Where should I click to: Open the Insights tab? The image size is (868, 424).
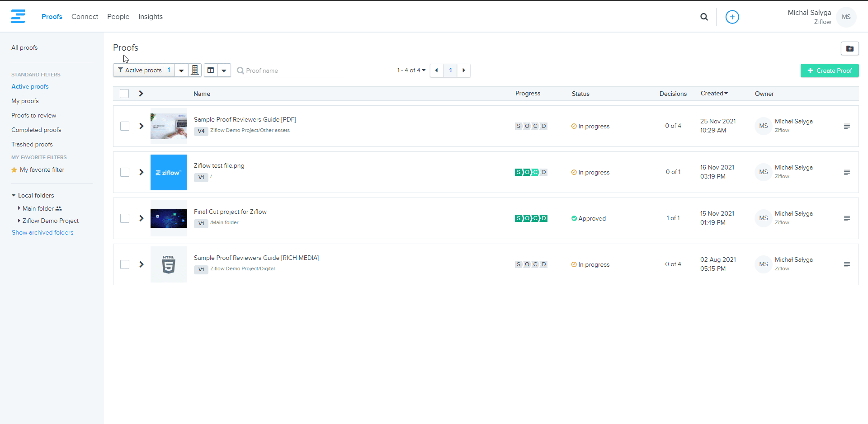point(150,17)
